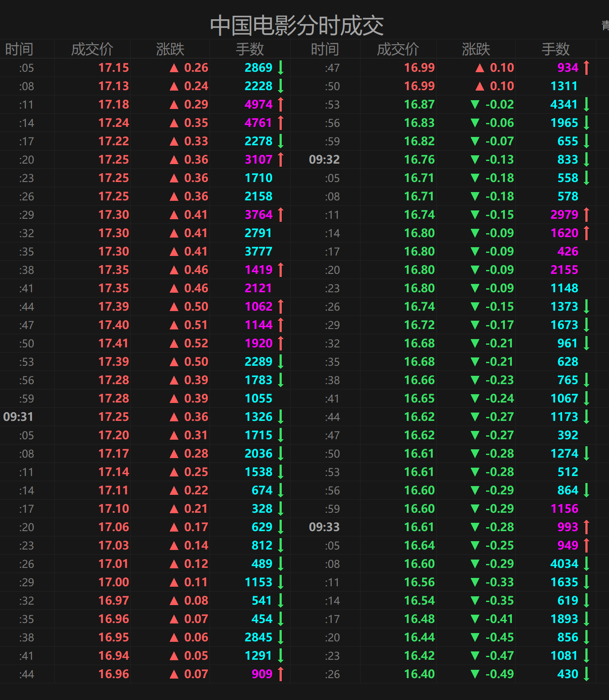Image resolution: width=609 pixels, height=700 pixels.
Task: Click the price 16.76
Action: coord(420,160)
